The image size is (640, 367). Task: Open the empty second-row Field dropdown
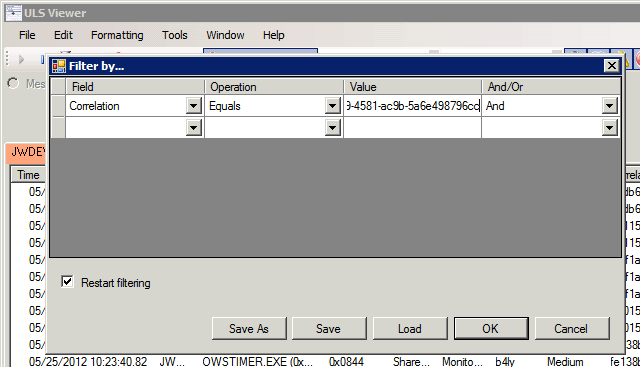193,128
